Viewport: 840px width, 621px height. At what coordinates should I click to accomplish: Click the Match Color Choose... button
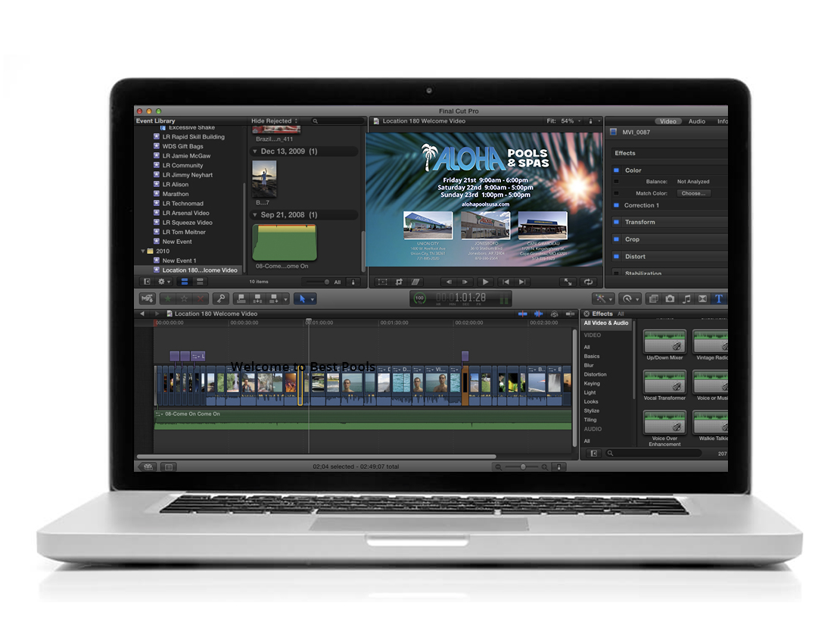(x=693, y=194)
